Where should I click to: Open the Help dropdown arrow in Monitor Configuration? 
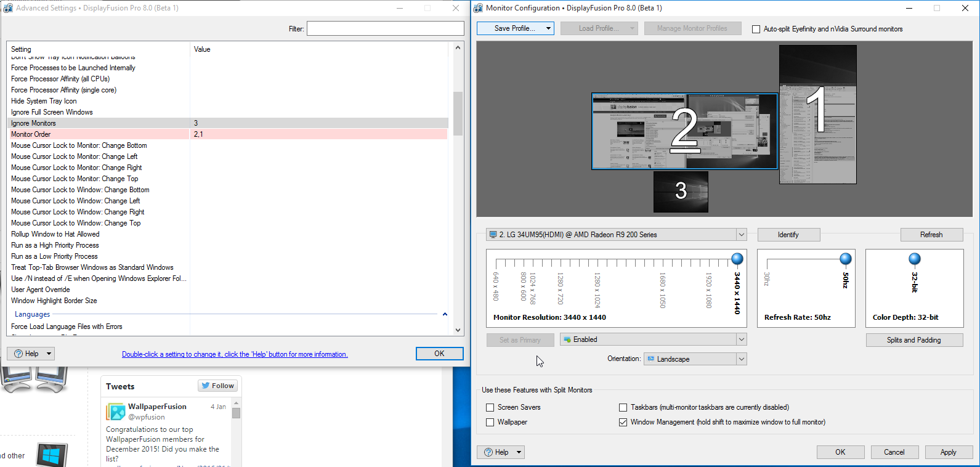click(x=519, y=452)
